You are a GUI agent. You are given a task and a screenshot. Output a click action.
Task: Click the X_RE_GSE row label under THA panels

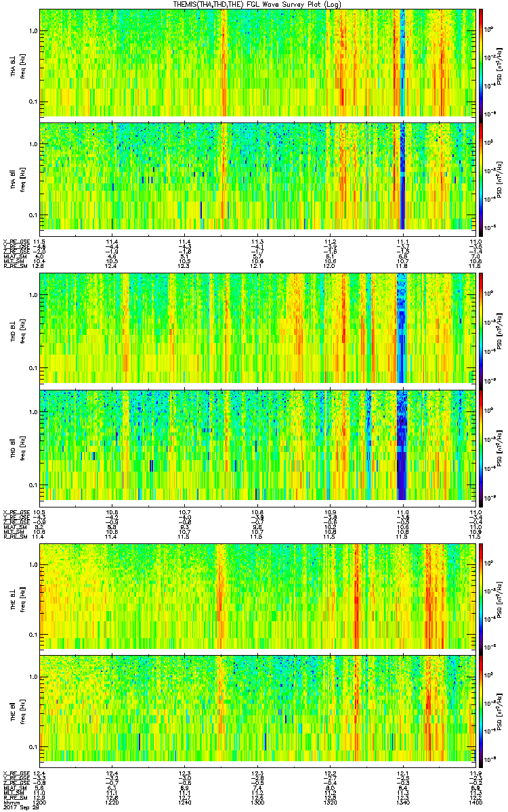[15, 242]
